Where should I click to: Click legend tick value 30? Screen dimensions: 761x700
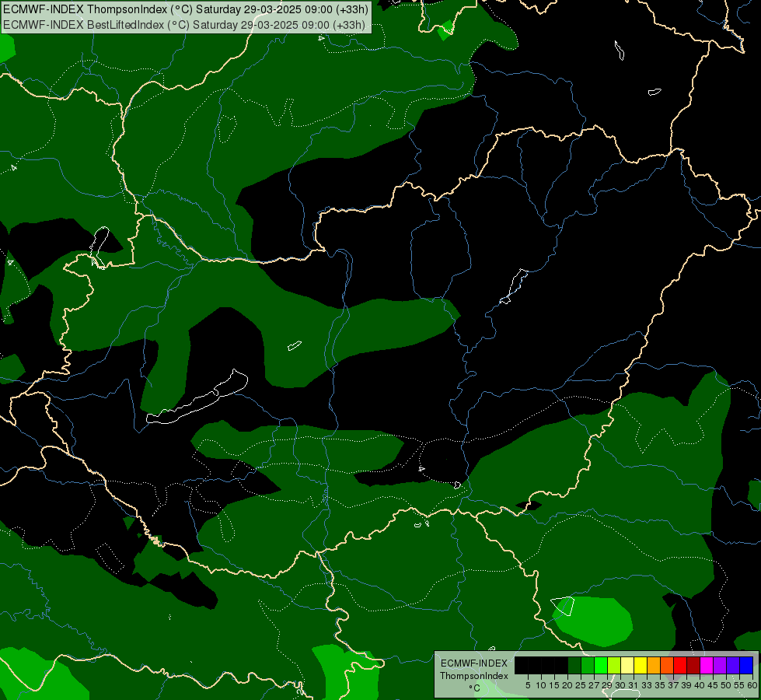tap(620, 685)
